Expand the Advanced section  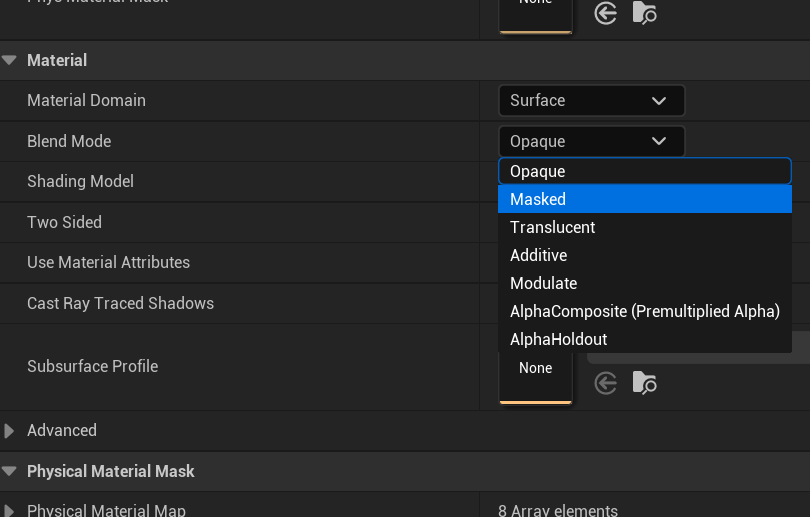coord(10,431)
